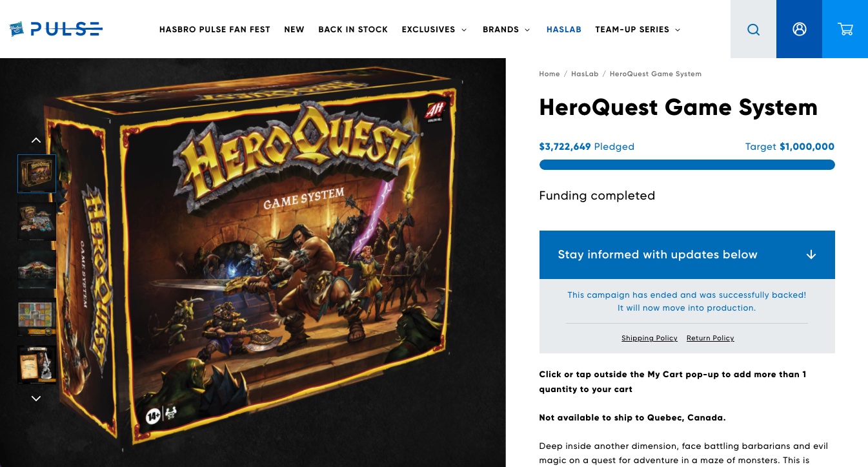The height and width of the screenshot is (467, 868).
Task: Open Hasbro Pulse Fan Fest page
Action: point(215,30)
